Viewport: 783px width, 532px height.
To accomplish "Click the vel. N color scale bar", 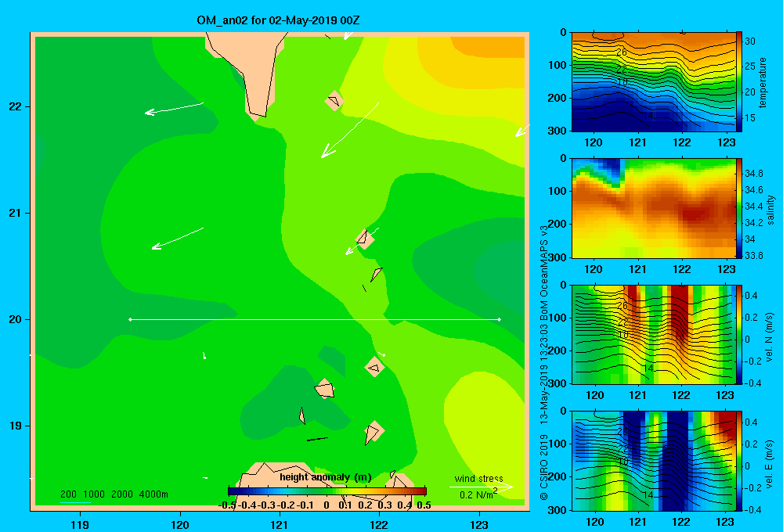I will tap(738, 334).
